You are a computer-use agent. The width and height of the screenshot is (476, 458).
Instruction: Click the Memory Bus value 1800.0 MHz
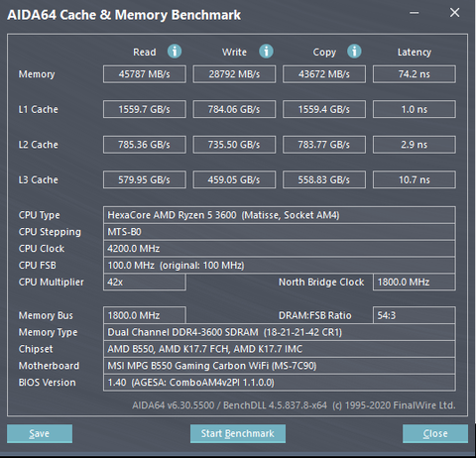click(145, 315)
